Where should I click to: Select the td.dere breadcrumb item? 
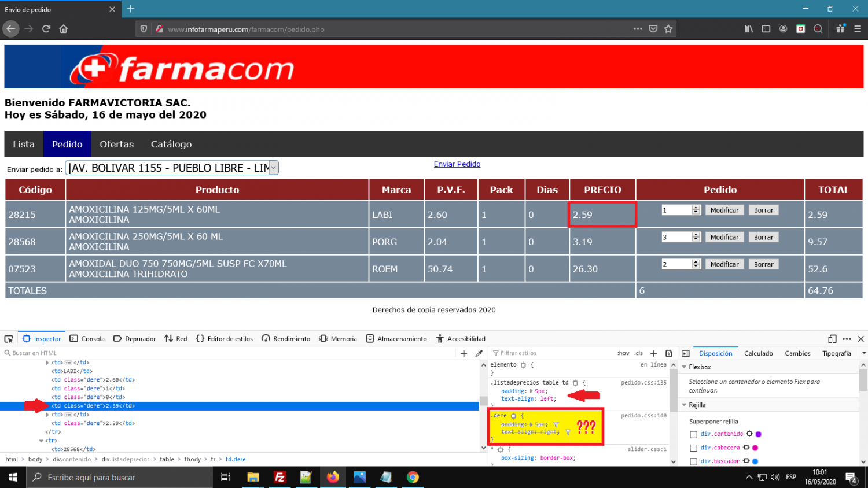pos(236,460)
